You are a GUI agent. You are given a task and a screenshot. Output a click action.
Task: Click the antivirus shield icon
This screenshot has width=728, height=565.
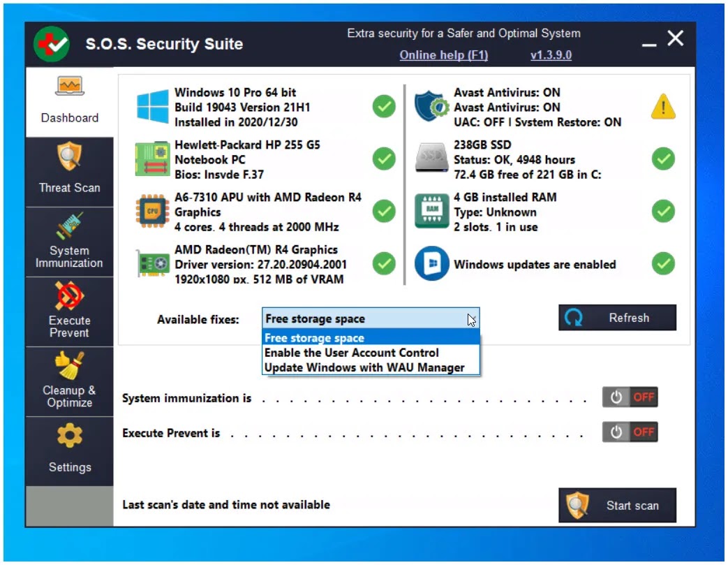(x=432, y=106)
